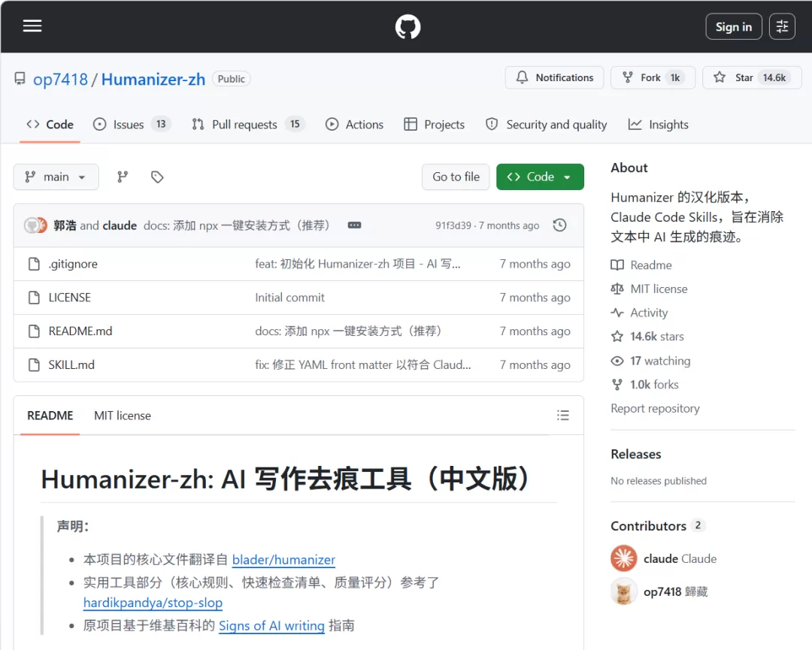Viewport: 812px width, 650px height.
Task: View tags via the tag icon
Action: pyautogui.click(x=157, y=177)
